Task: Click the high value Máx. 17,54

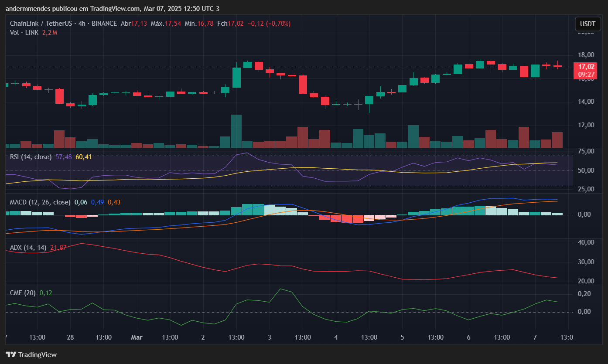Action: 166,24
